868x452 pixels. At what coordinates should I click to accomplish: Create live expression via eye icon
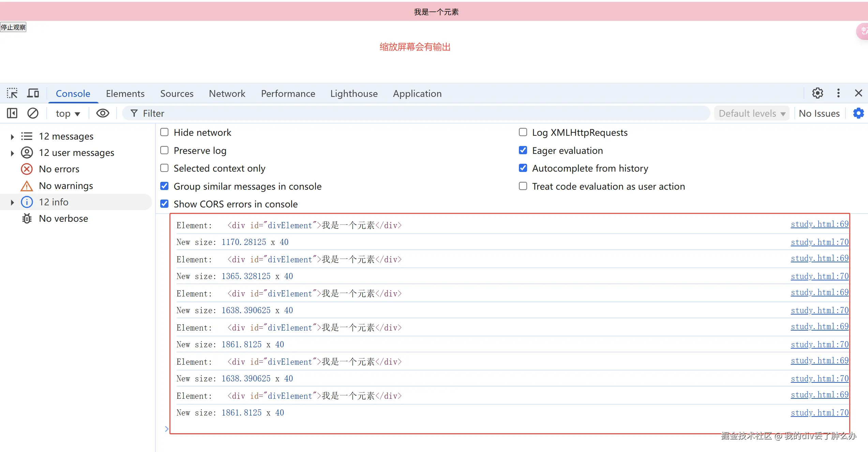(103, 113)
